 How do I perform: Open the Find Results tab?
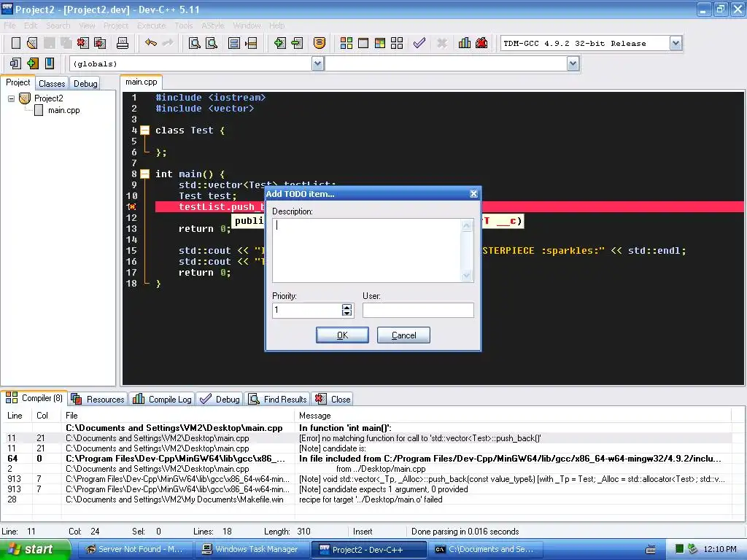coord(277,399)
